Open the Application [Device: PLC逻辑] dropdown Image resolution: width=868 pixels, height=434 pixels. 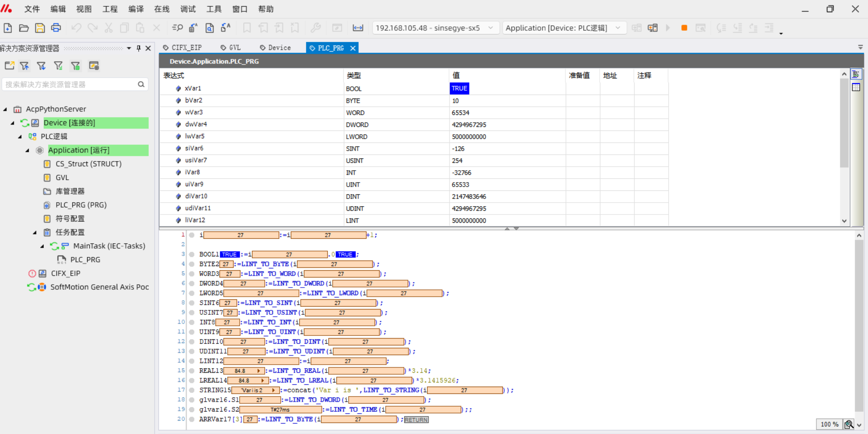click(x=618, y=28)
